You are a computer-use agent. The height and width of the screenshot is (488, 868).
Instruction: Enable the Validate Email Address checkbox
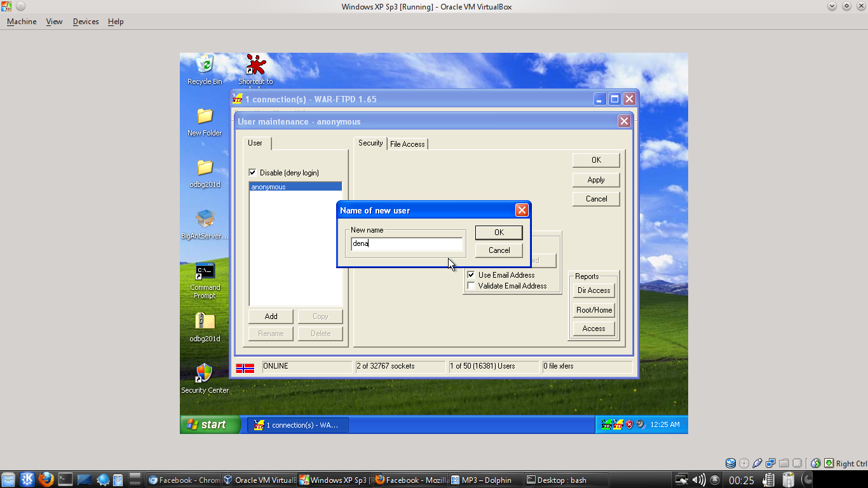471,286
